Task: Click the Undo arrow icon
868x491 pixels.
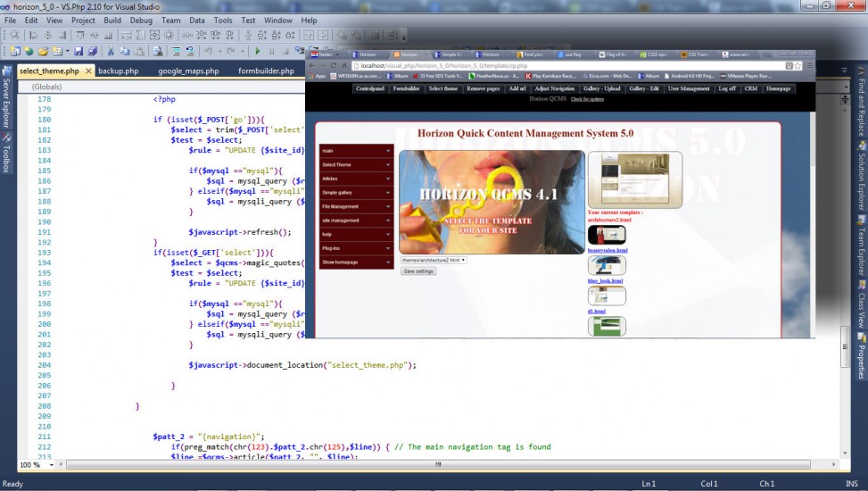Action: [208, 52]
